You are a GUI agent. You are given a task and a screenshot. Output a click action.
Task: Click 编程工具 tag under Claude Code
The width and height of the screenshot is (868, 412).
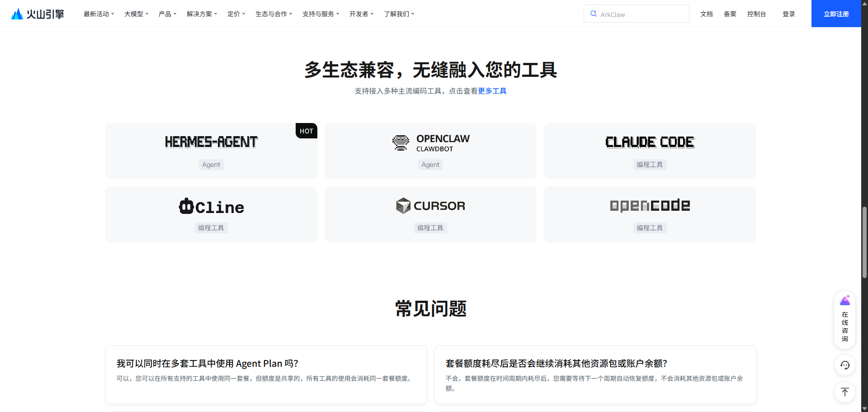[650, 165]
